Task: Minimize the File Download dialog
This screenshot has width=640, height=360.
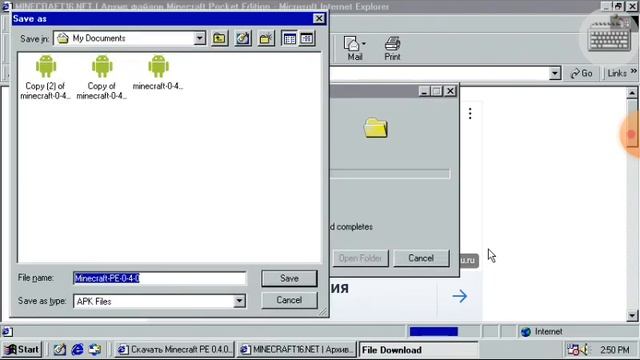Action: pos(424,91)
